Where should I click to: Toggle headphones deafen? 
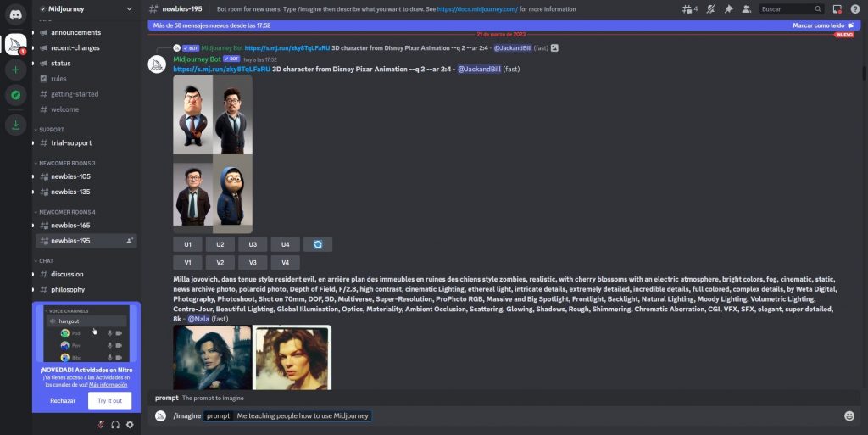(114, 424)
